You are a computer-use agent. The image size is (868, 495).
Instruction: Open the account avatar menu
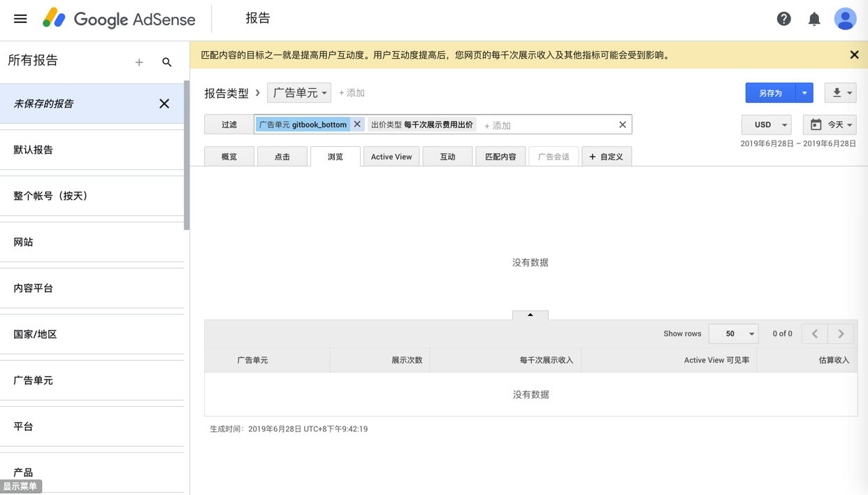coord(845,19)
